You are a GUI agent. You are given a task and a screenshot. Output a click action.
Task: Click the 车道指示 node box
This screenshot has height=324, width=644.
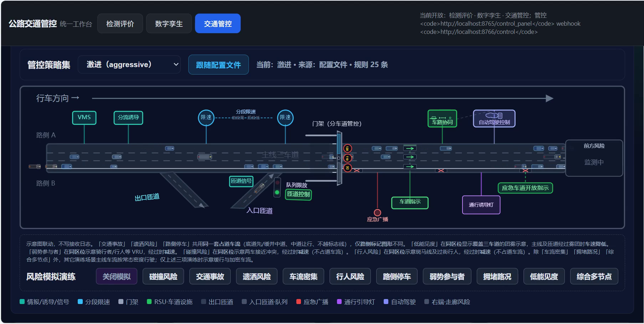click(x=410, y=202)
